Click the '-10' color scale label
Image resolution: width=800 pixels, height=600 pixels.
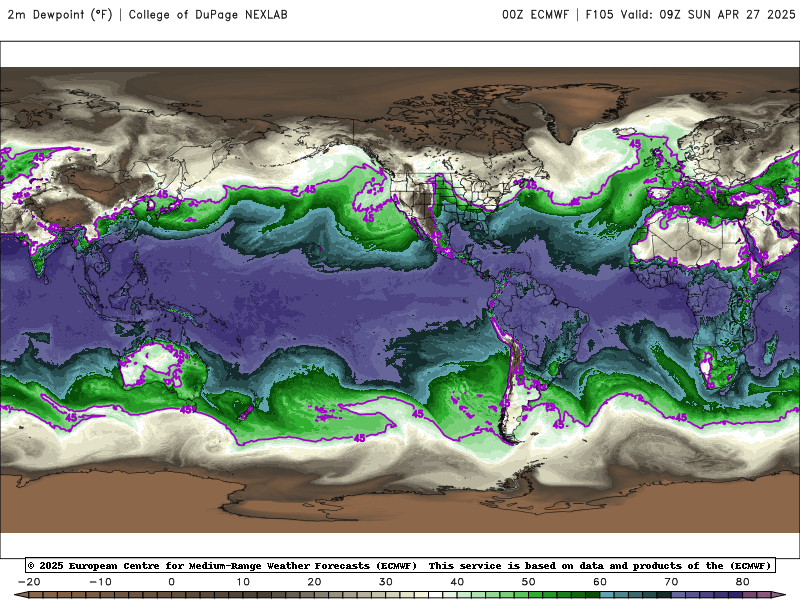100,582
